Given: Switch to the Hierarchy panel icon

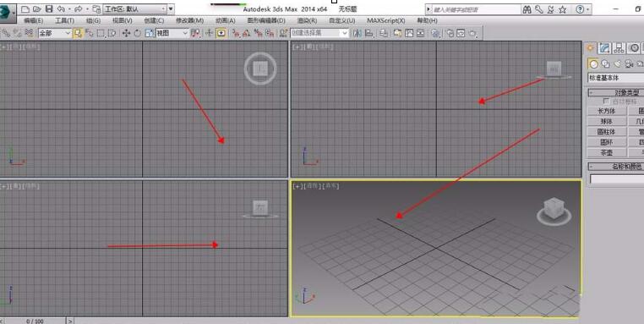Looking at the screenshot, I should [x=619, y=48].
